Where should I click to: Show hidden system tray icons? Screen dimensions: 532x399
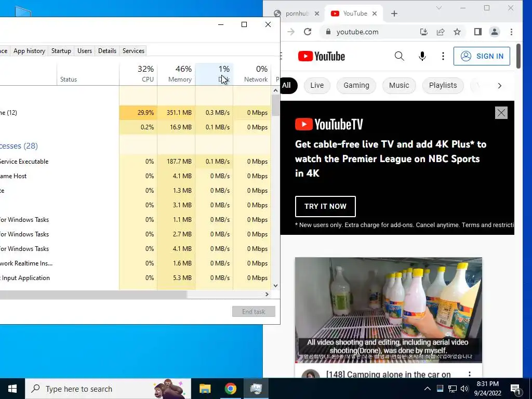428,389
